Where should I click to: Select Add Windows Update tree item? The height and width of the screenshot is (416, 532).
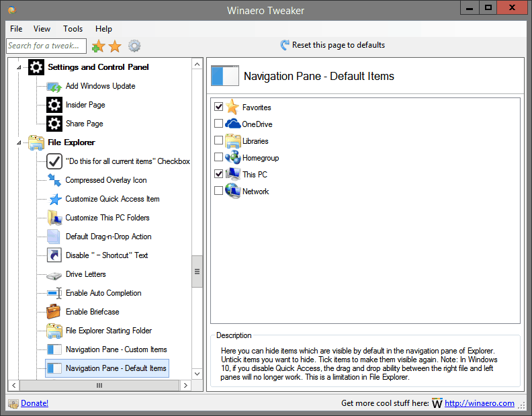click(x=101, y=86)
